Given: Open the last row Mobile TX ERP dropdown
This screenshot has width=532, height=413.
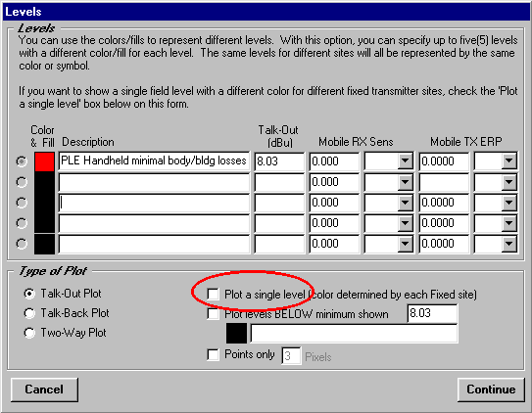Looking at the screenshot, I should click(x=508, y=244).
